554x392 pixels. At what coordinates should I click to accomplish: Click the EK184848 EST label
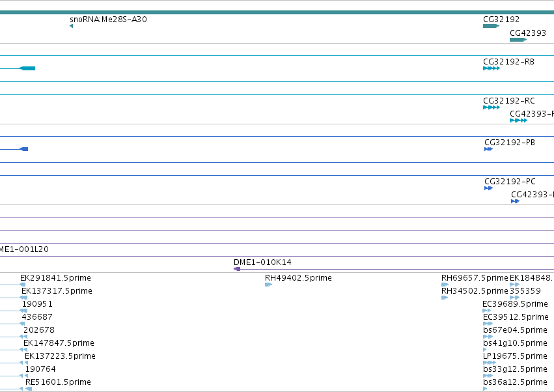pyautogui.click(x=532, y=278)
